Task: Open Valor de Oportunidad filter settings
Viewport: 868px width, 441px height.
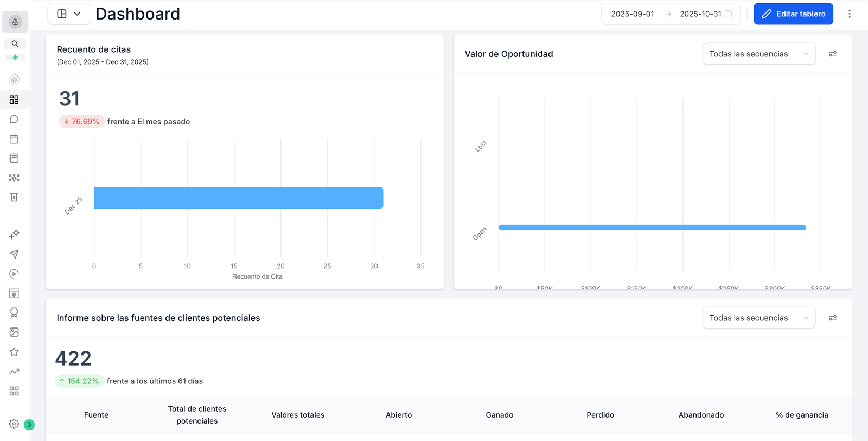Action: click(833, 54)
